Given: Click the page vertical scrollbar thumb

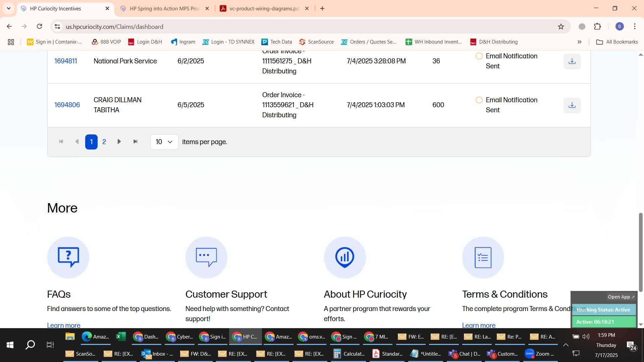Looking at the screenshot, I should (641, 252).
